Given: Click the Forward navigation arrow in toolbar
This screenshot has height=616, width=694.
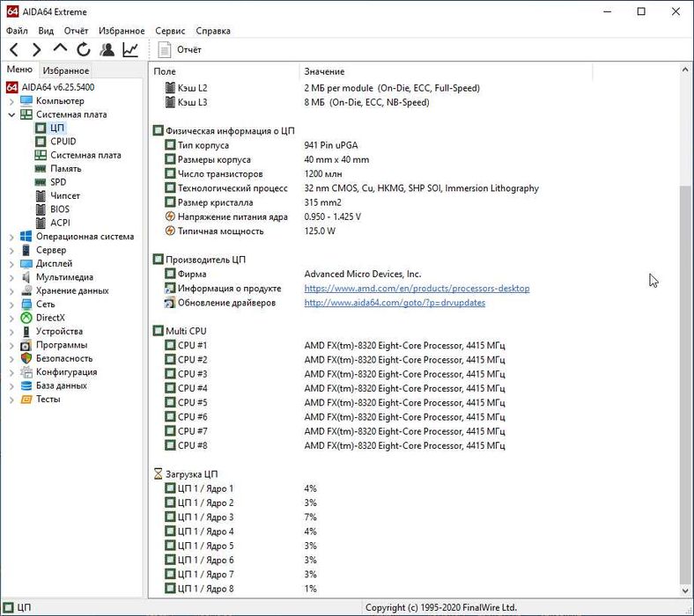Looking at the screenshot, I should tap(37, 50).
